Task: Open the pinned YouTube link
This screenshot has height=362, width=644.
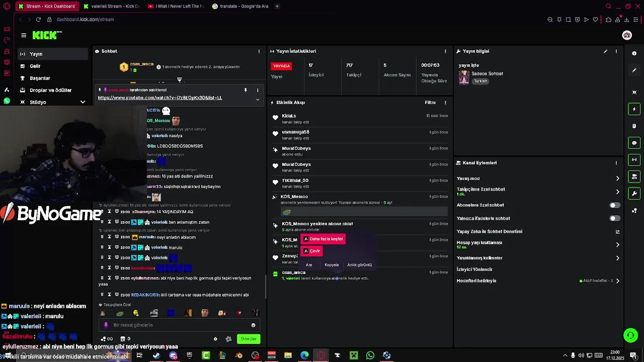Action: click(x=159, y=98)
